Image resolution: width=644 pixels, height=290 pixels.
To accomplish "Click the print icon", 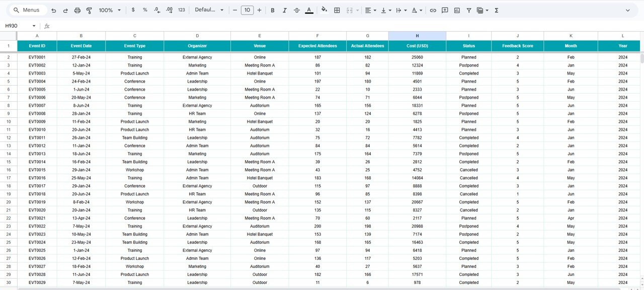I will coord(77,10).
